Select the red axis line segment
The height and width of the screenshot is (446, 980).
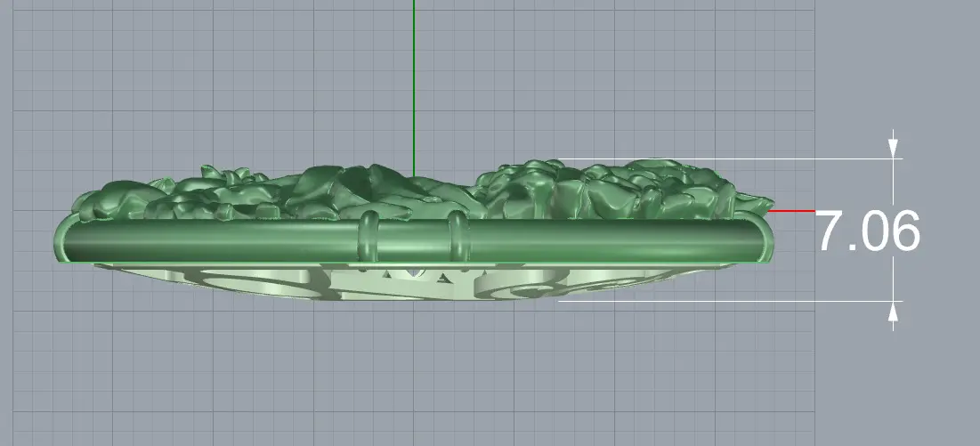(x=791, y=211)
